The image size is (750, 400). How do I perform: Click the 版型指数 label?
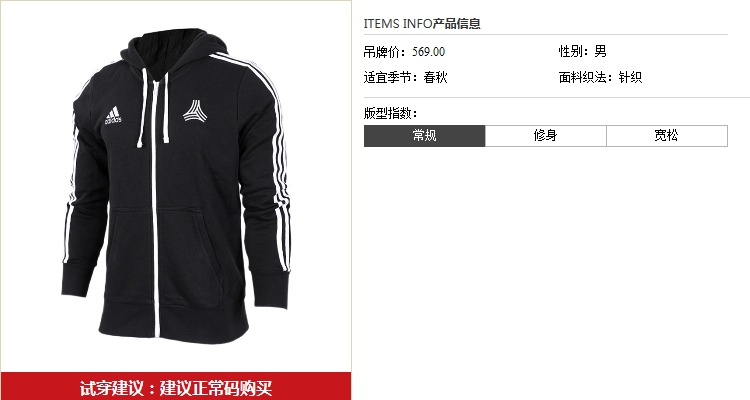(390, 113)
